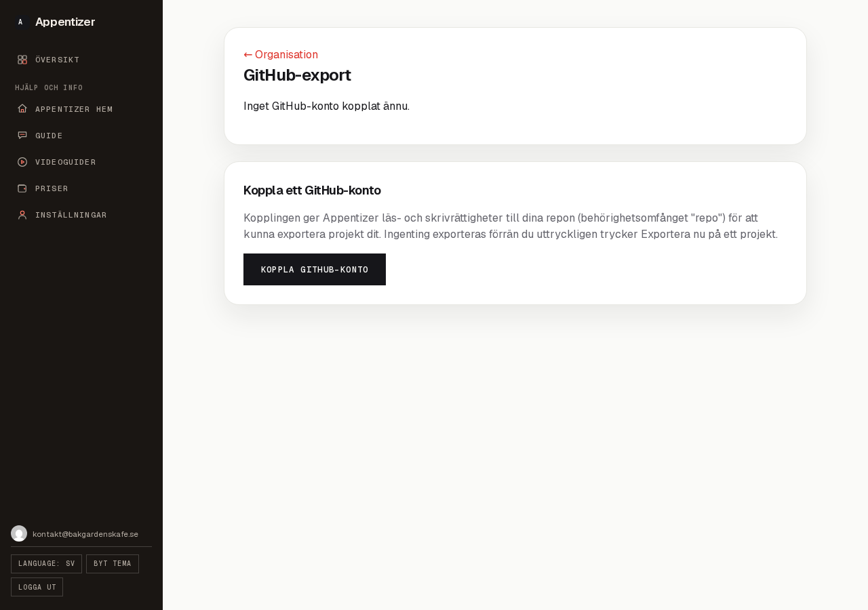Go to Appentizer Hem
Viewport: 868px width, 610px height.
(81, 108)
